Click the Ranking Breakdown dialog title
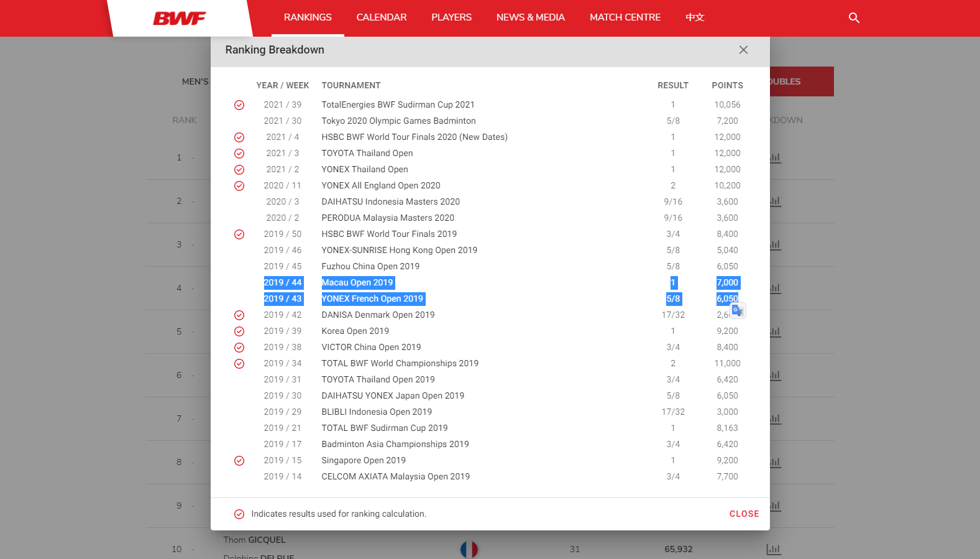Image resolution: width=980 pixels, height=559 pixels. tap(275, 50)
